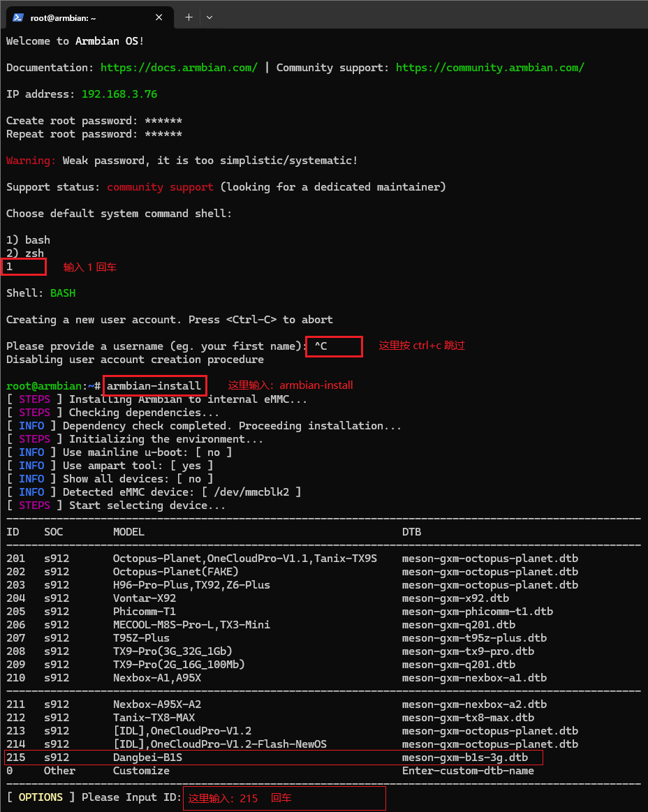Open the docs.armbian.com documentation link
Viewport: 648px width, 812px height.
pos(179,67)
